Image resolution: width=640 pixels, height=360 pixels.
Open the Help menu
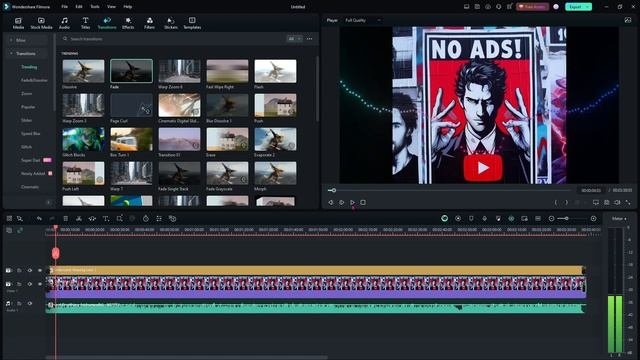[128, 7]
